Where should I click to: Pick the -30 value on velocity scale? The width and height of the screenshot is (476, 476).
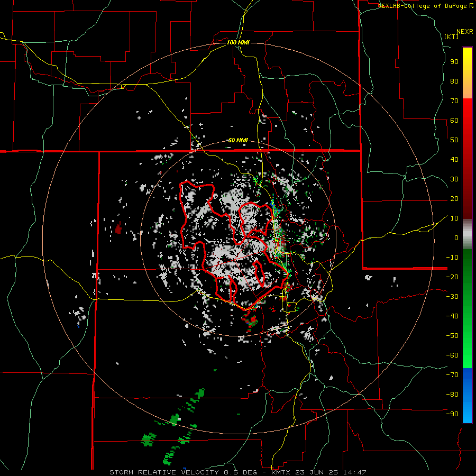tap(452, 297)
